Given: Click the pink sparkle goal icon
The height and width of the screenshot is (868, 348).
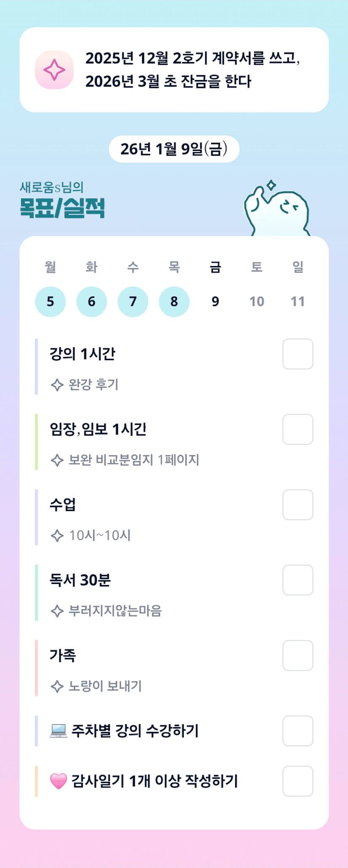Looking at the screenshot, I should click(x=54, y=70).
